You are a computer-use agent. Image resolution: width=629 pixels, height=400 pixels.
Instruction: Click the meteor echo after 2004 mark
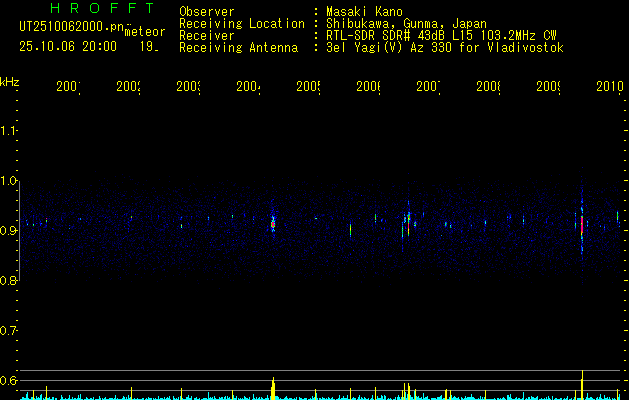coord(273,223)
